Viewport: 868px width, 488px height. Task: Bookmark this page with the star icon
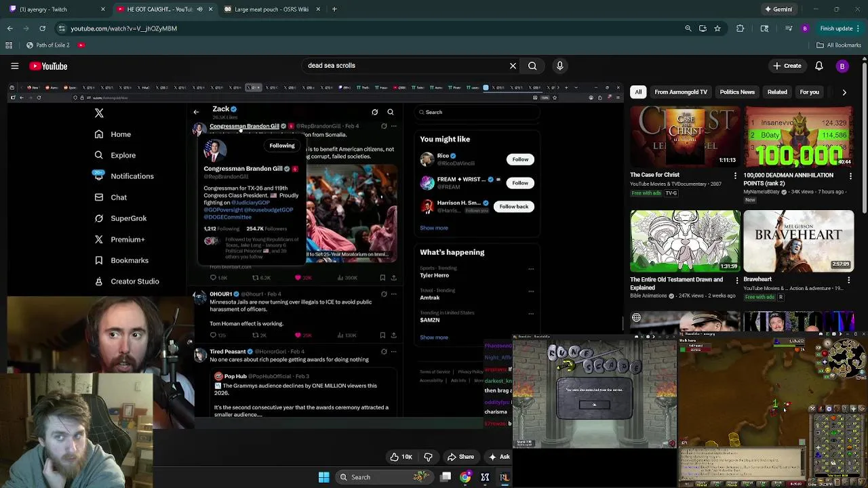click(x=717, y=28)
